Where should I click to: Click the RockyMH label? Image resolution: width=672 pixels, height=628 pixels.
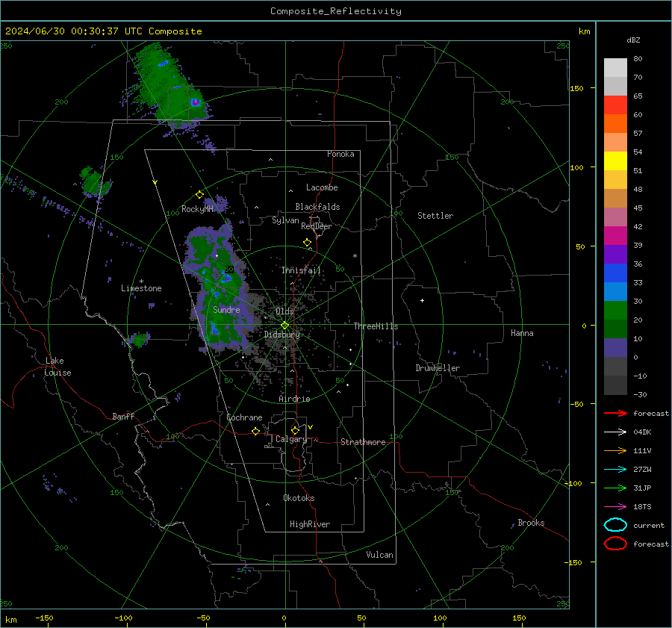point(197,209)
